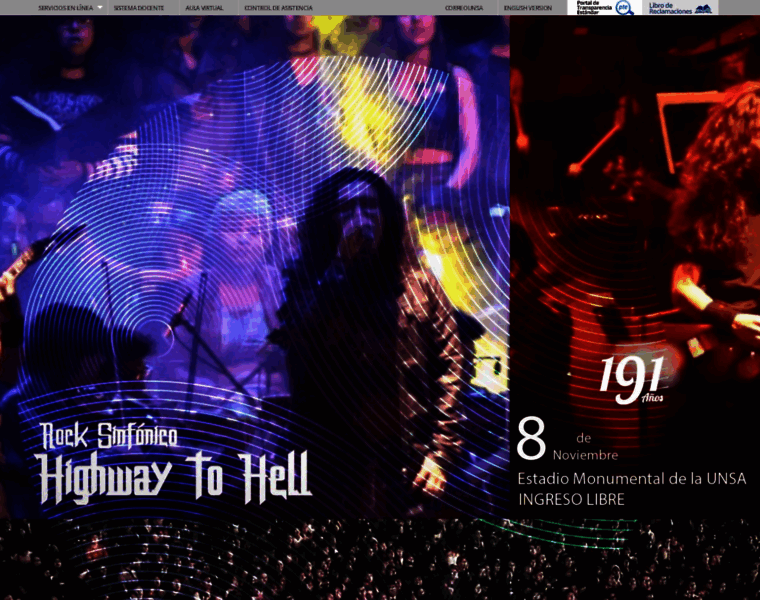
Task: Click the Estadio Monumental de la UNSA text
Action: tap(632, 479)
